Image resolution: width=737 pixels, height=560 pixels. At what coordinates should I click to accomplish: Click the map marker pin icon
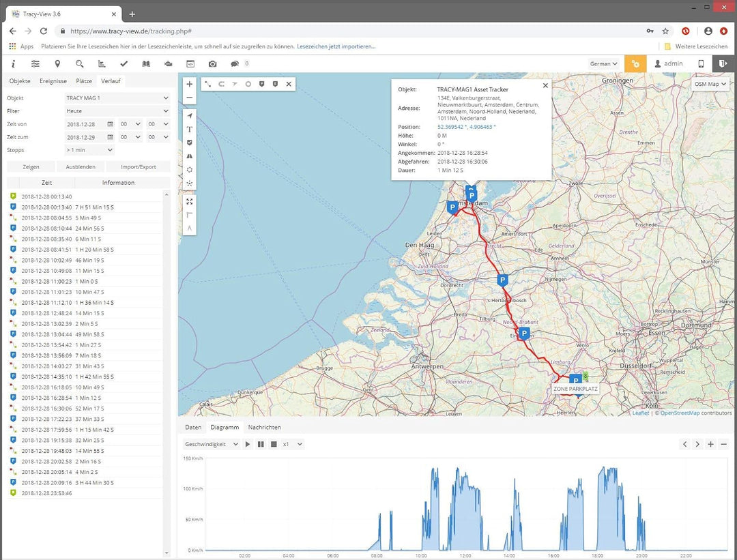point(57,63)
